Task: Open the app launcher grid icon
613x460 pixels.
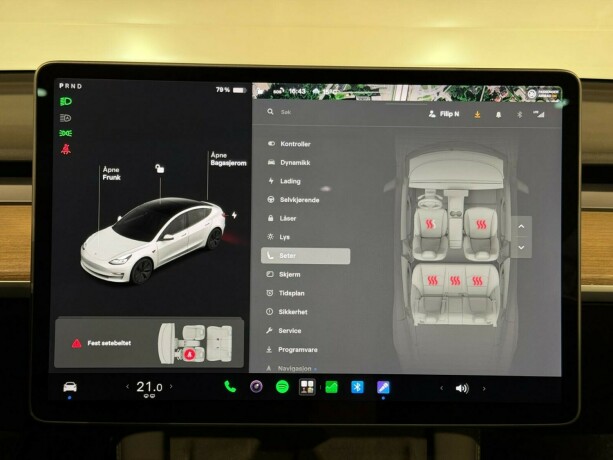Action: [307, 387]
